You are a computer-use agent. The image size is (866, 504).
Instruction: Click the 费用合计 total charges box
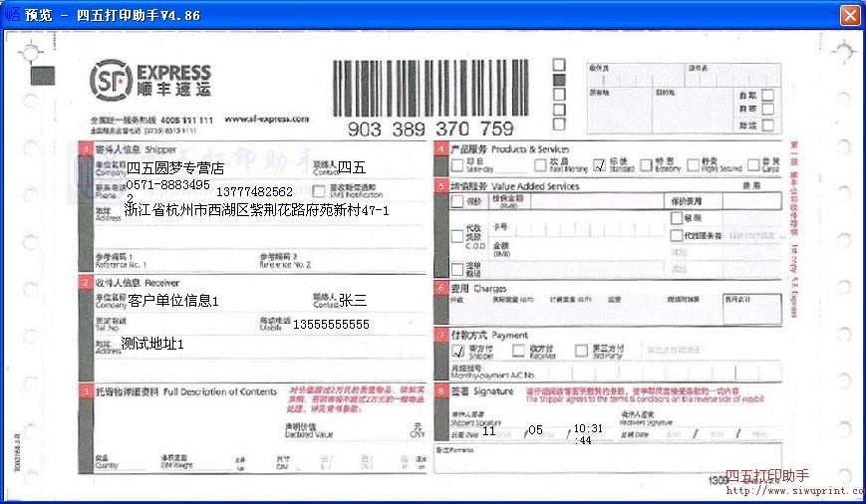(x=752, y=308)
